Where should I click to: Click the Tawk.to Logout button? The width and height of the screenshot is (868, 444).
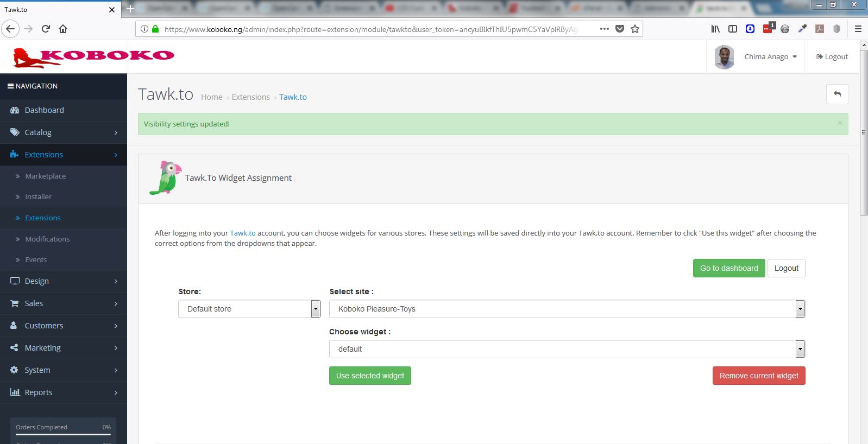786,268
